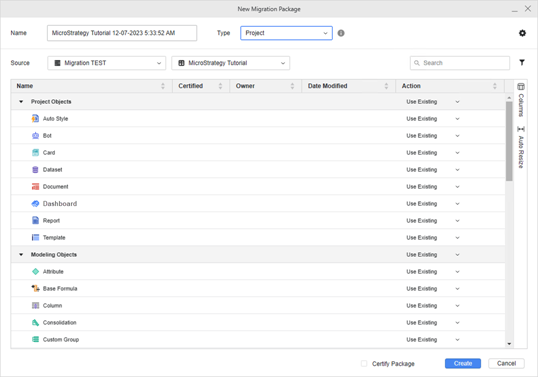538x377 pixels.
Task: Select the Bot object icon
Action: click(x=35, y=136)
